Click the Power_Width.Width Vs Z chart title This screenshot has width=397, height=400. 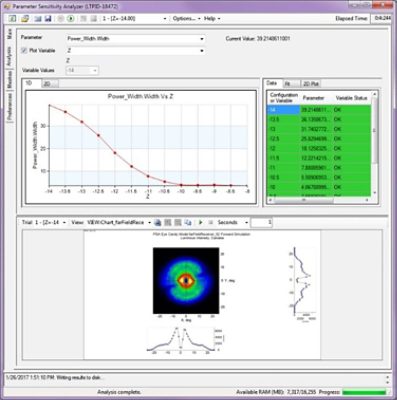(140, 97)
